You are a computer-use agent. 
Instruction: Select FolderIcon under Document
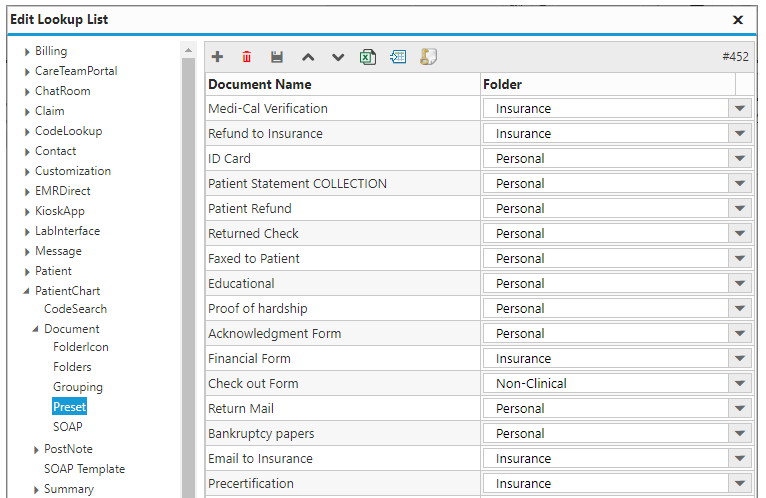pos(81,347)
